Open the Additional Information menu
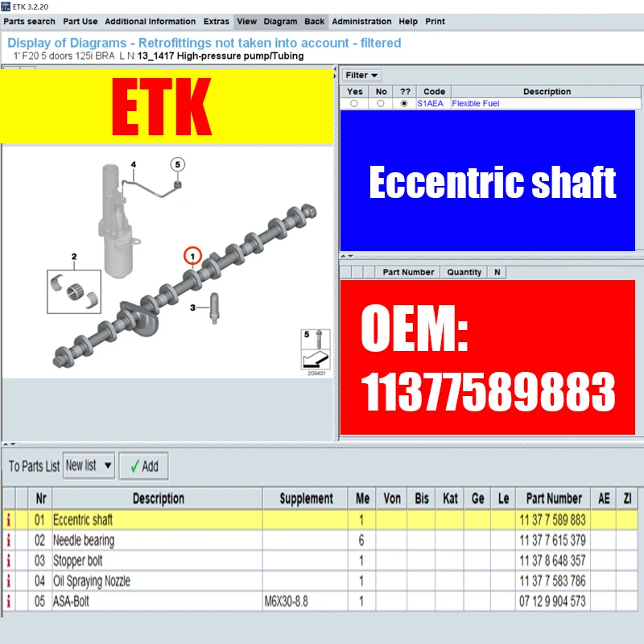Screen dimensions: 644x644 point(150,22)
